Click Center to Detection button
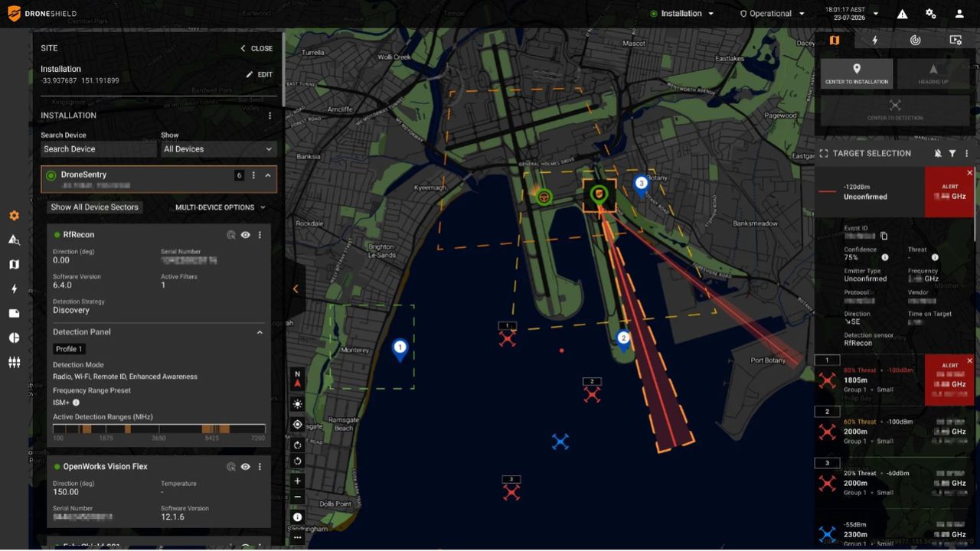This screenshot has height=551, width=980. tap(895, 110)
